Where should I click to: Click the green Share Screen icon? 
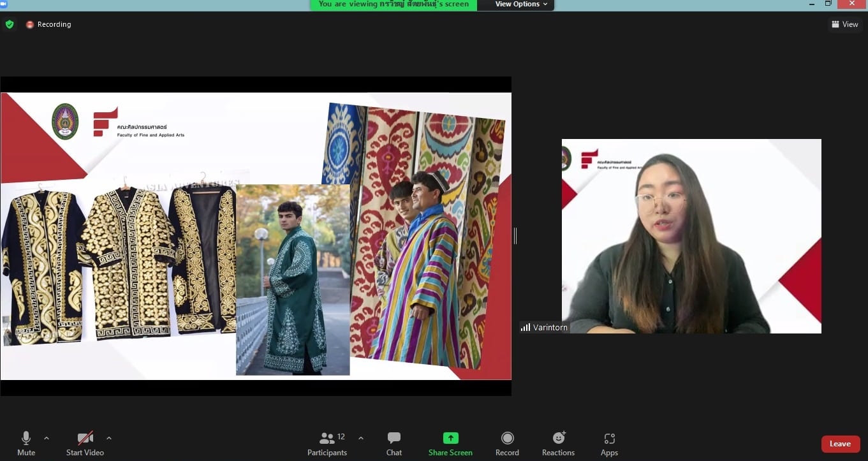pos(450,438)
